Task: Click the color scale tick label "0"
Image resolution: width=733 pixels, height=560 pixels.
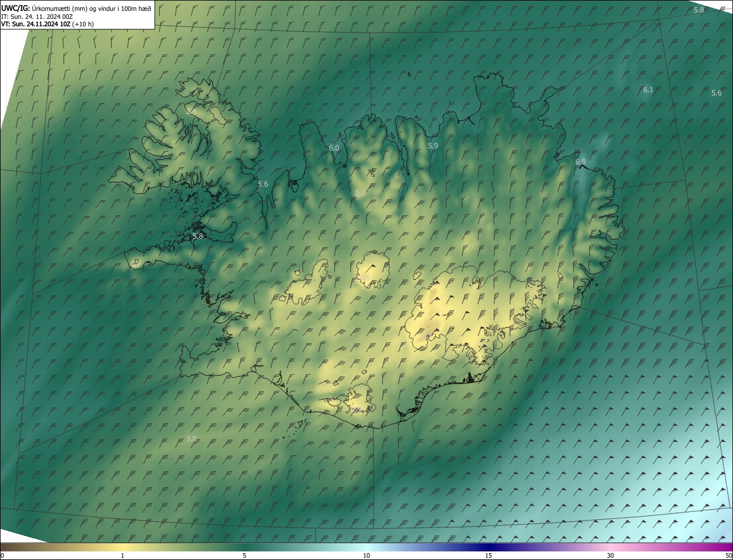Action: (2, 555)
